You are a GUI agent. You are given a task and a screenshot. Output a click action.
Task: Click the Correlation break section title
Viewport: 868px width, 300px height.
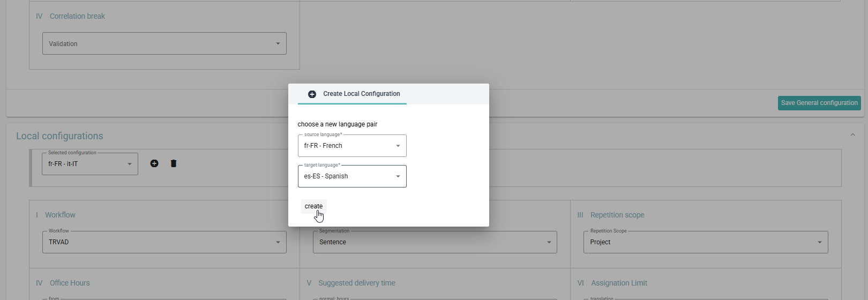coord(77,16)
